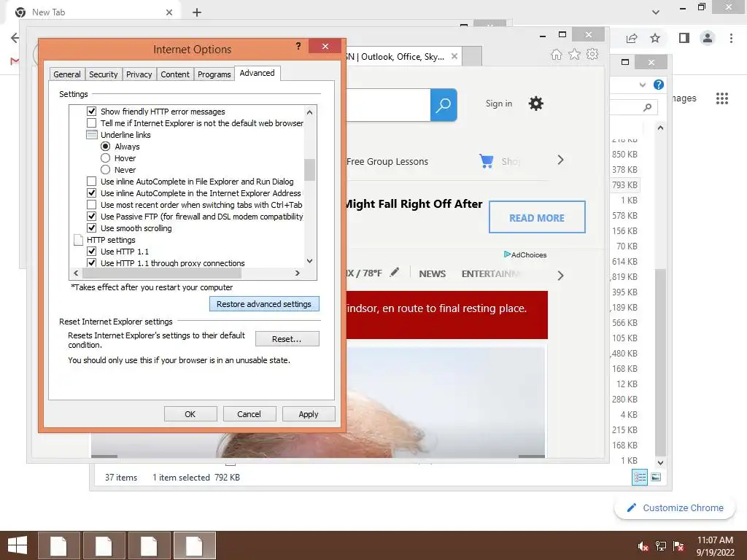Open Google apps grid icon
The width and height of the screenshot is (747, 560).
[721, 98]
